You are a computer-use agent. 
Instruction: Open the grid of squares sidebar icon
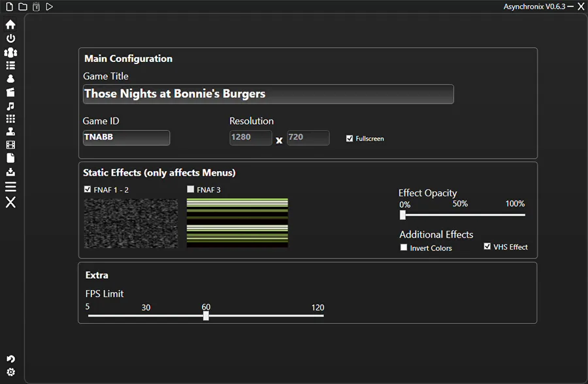(10, 119)
